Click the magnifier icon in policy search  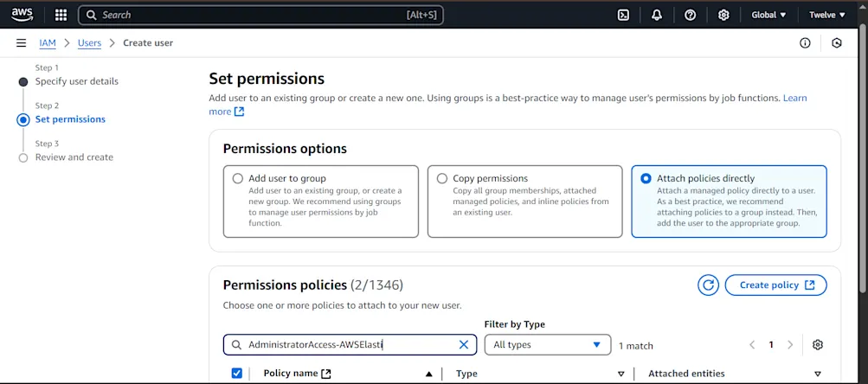coord(236,345)
